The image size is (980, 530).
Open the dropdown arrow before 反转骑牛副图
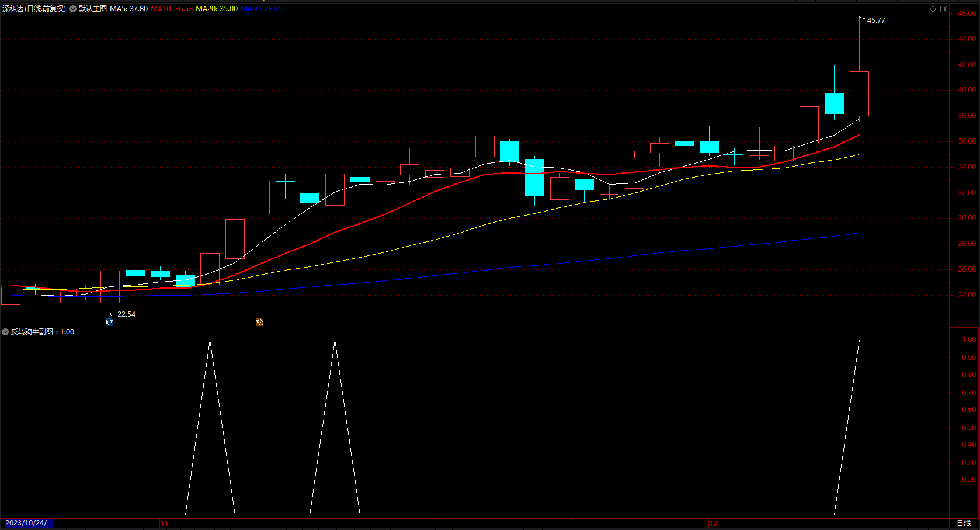click(x=5, y=332)
